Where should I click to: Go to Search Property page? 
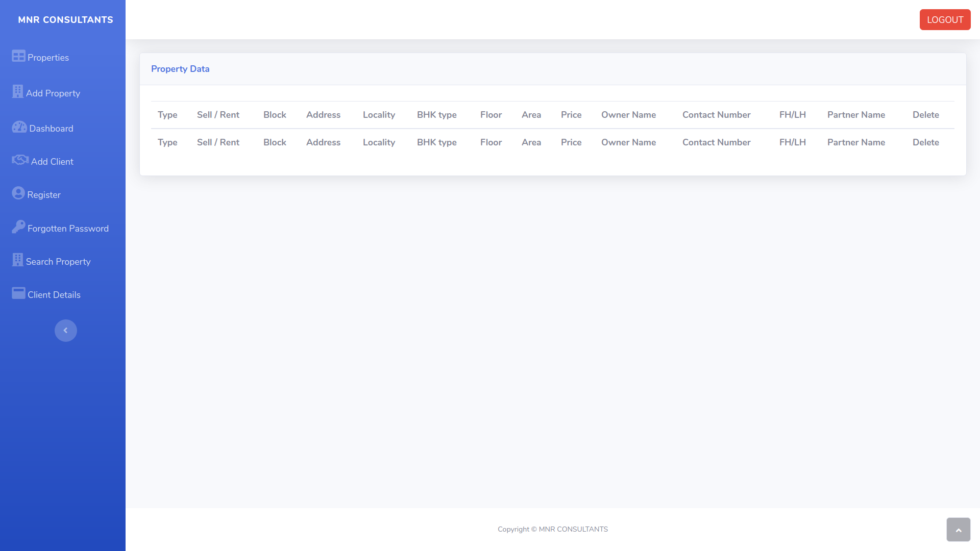click(x=58, y=262)
